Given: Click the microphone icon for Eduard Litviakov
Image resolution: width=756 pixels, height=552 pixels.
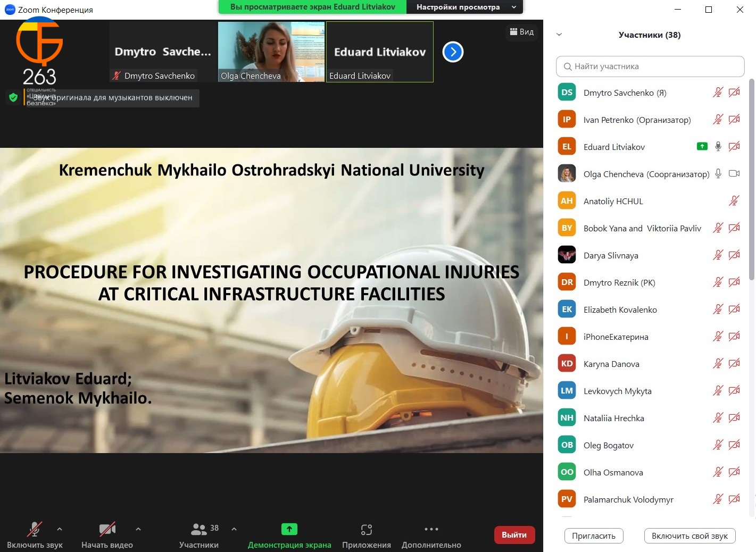Looking at the screenshot, I should (718, 147).
